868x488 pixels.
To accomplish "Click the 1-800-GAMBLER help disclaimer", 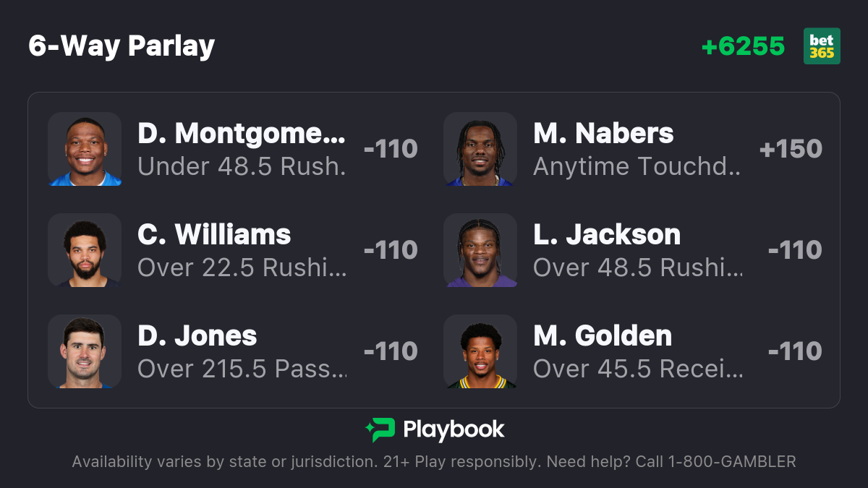I will [x=434, y=462].
